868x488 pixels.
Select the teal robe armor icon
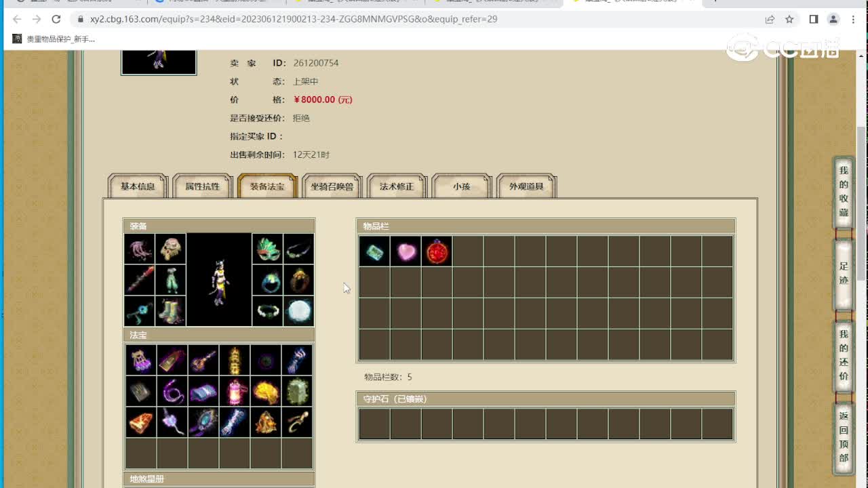pyautogui.click(x=170, y=280)
